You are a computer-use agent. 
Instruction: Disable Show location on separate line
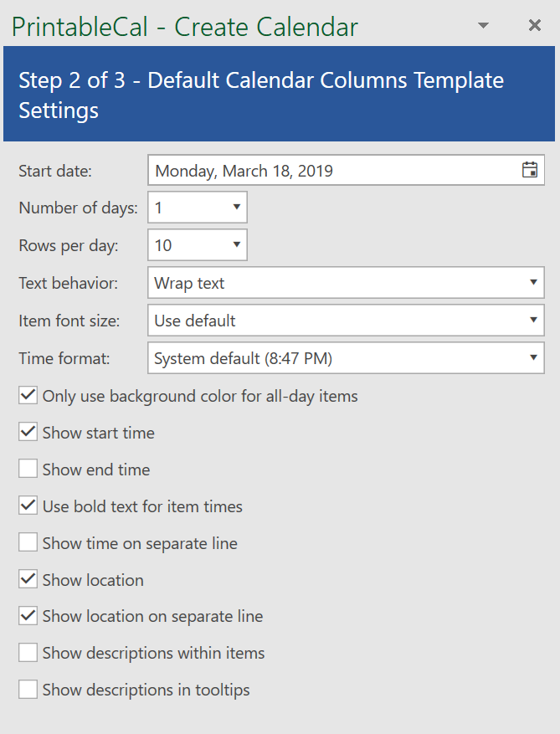(28, 617)
